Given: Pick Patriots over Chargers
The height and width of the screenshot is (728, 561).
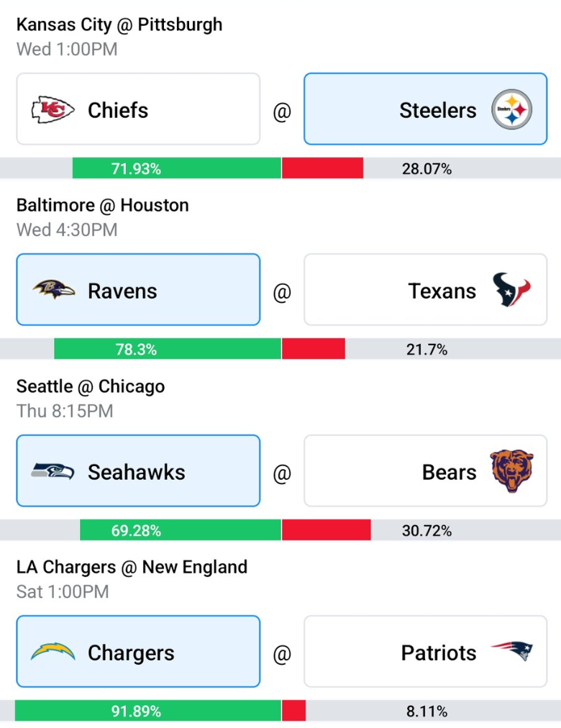Looking at the screenshot, I should 426,652.
